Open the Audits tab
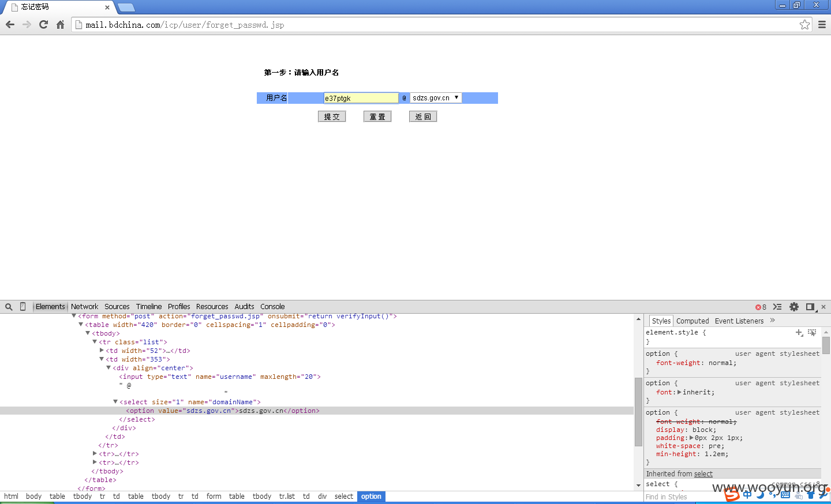Viewport: 831px width, 504px height. pos(245,307)
